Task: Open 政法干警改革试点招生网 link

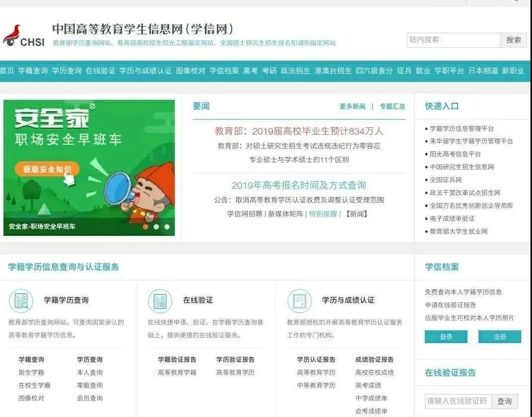Action: (x=465, y=193)
